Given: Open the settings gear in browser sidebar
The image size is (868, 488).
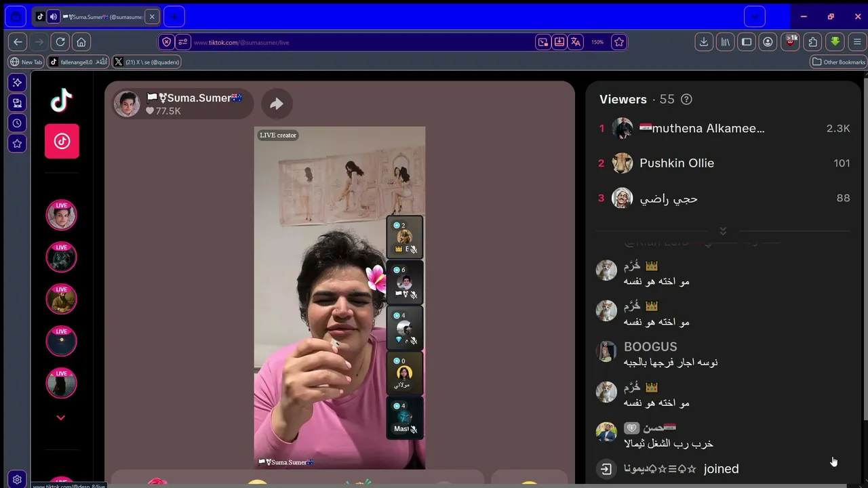Looking at the screenshot, I should pyautogui.click(x=18, y=479).
